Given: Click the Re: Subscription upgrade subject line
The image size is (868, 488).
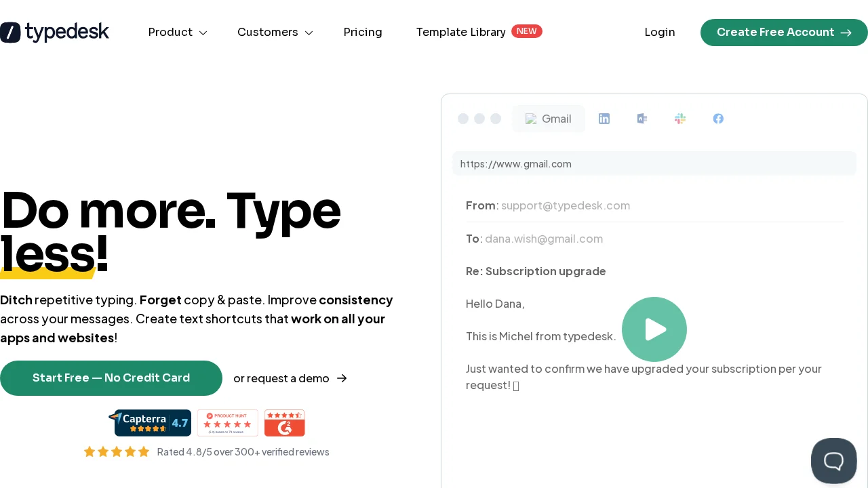Looking at the screenshot, I should coord(536,271).
